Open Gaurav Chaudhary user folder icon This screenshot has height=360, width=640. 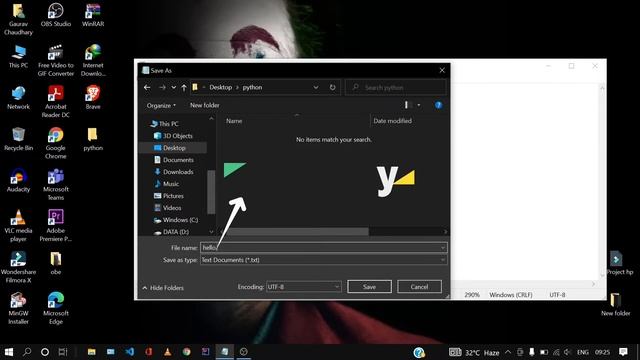(x=18, y=19)
